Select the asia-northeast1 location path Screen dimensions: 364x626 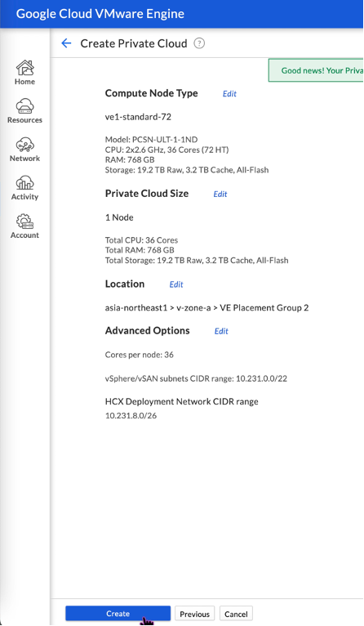point(207,308)
